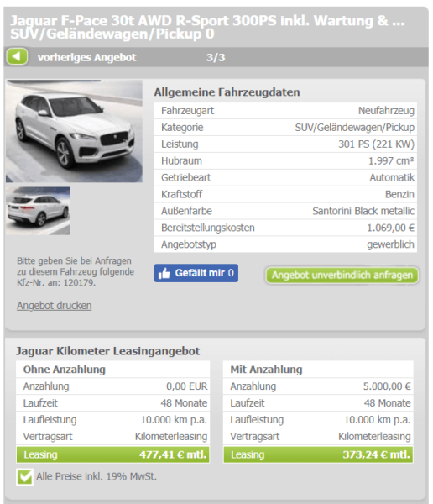Select the rear view Jaguar thumbnail
Image resolution: width=433 pixels, height=504 pixels.
click(38, 211)
